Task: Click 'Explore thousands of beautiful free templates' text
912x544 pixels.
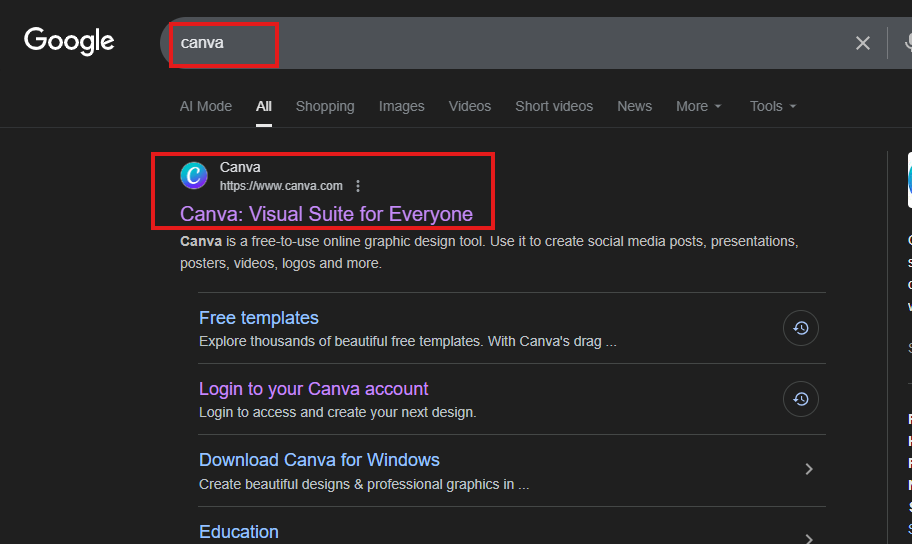Action: [x=408, y=342]
